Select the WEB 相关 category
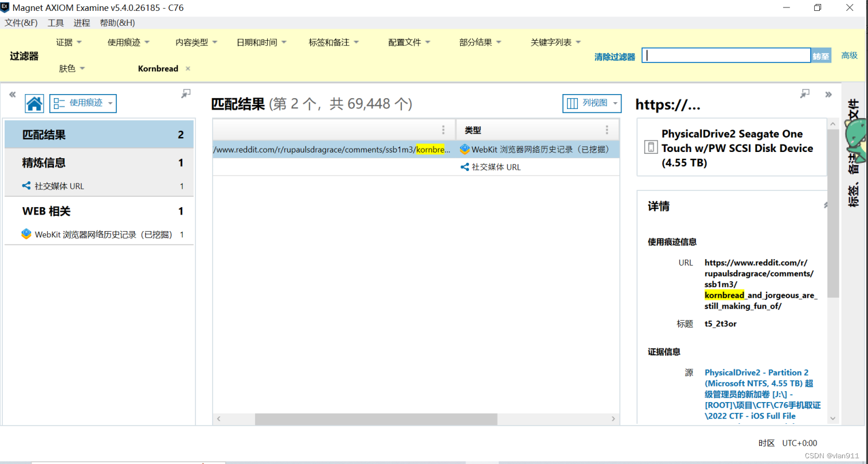Screen dimensions: 868x464 (99, 211)
